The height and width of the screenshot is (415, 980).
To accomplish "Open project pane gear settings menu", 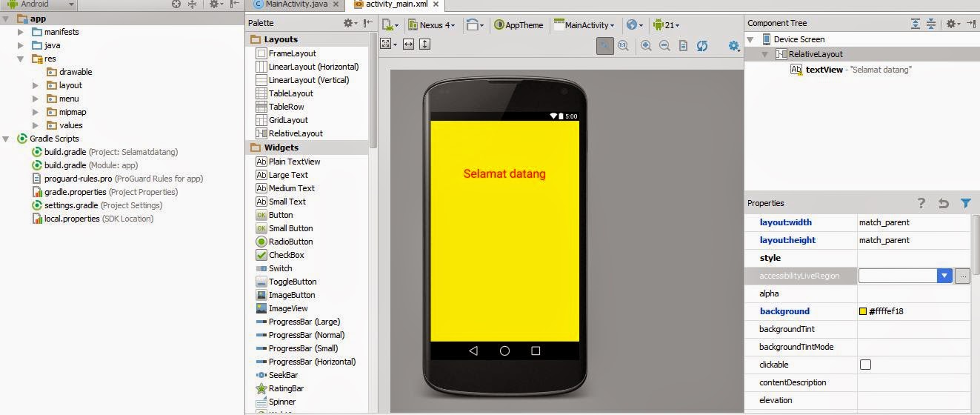I will (x=215, y=4).
